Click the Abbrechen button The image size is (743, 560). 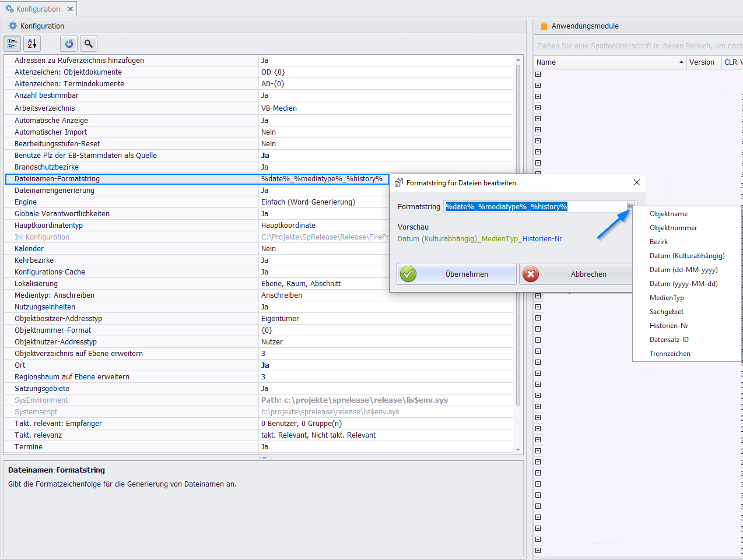(x=576, y=274)
